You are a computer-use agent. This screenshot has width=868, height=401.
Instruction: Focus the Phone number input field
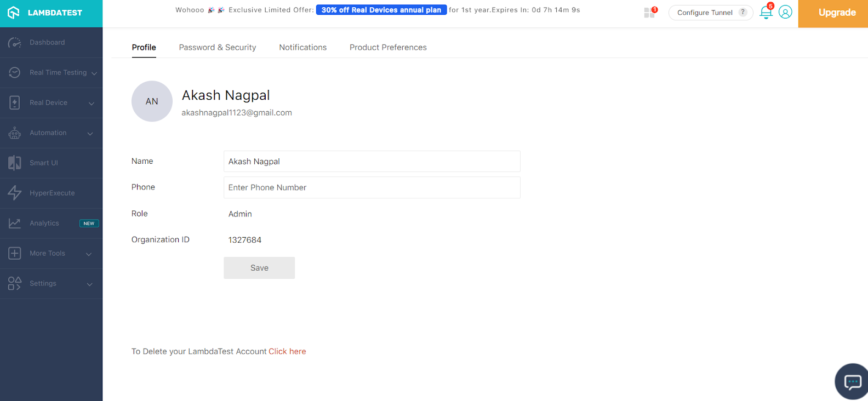click(x=372, y=187)
